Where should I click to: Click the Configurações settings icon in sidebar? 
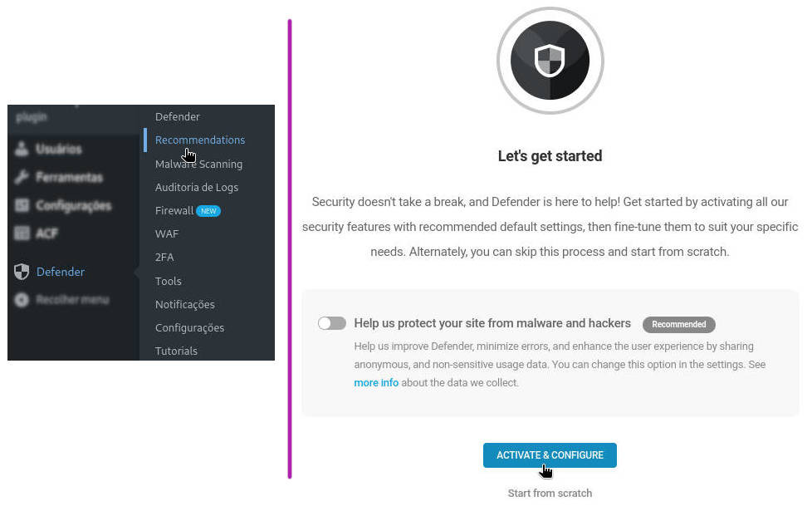tap(22, 205)
